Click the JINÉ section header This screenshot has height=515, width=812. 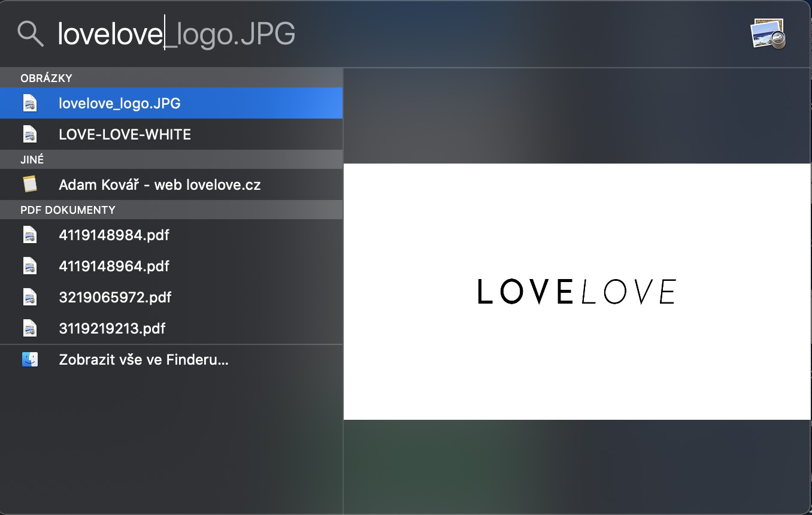coord(171,159)
